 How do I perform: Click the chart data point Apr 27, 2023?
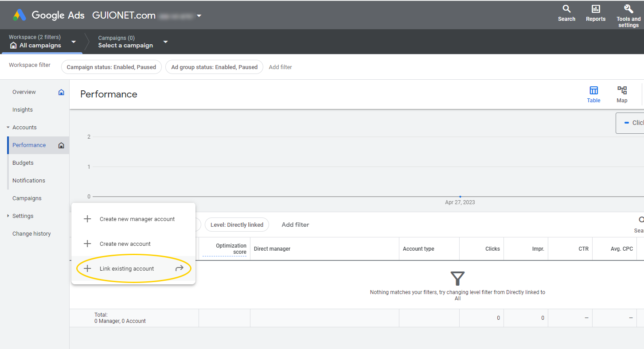pos(460,197)
